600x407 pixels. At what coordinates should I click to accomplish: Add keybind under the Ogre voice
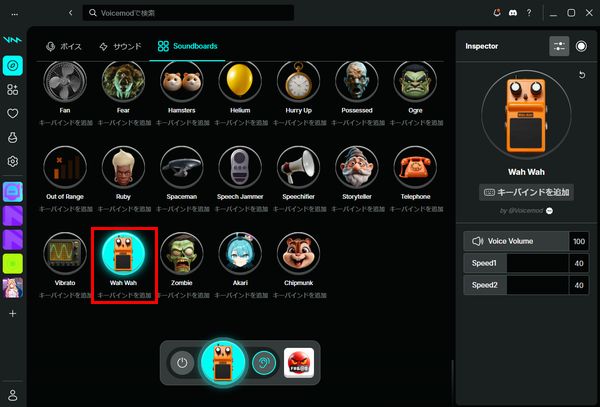tap(416, 123)
